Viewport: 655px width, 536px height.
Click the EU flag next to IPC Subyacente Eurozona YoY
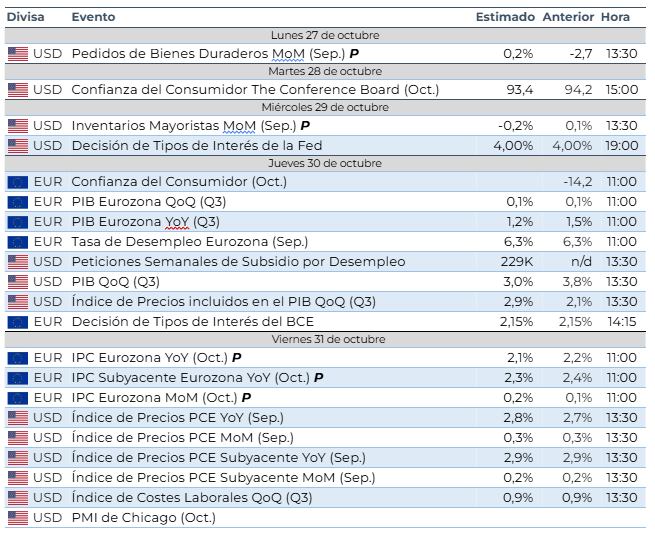tap(17, 378)
